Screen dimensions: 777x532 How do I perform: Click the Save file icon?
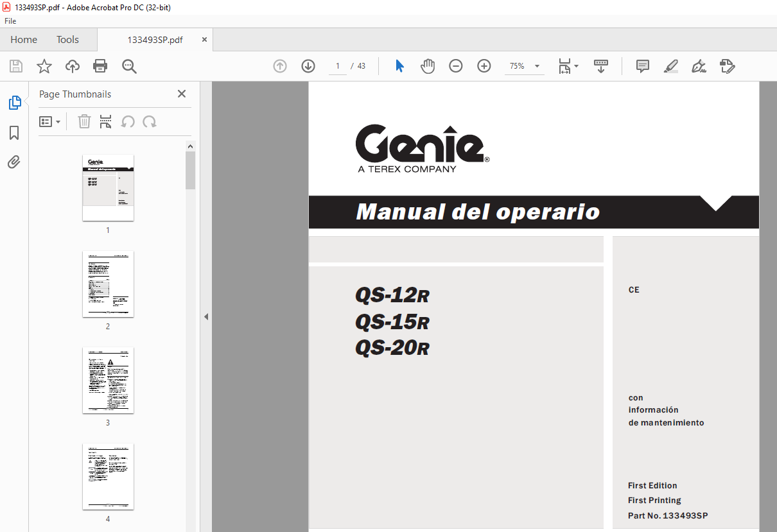pyautogui.click(x=16, y=66)
